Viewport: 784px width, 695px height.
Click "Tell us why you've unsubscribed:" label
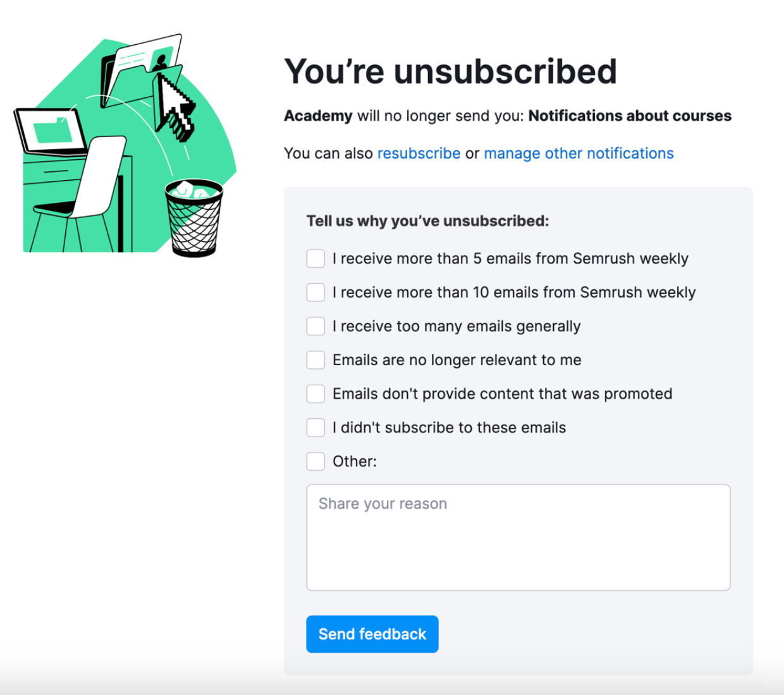coord(427,221)
